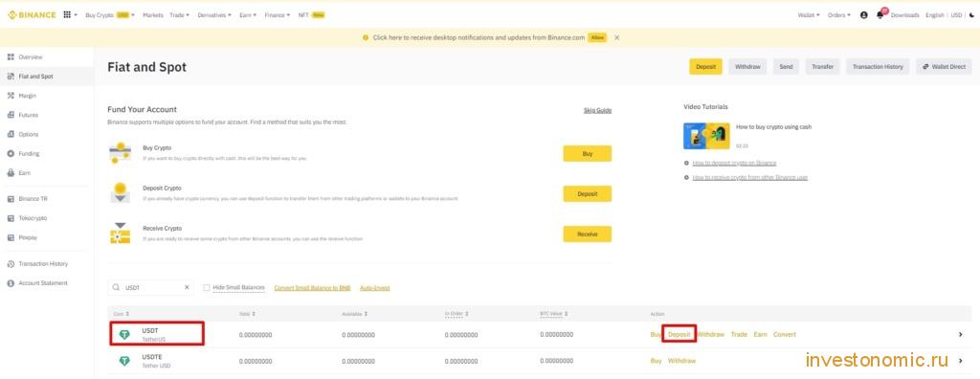Open the Wallet dropdown menu
Screen dimensions: 980x379
tap(809, 15)
